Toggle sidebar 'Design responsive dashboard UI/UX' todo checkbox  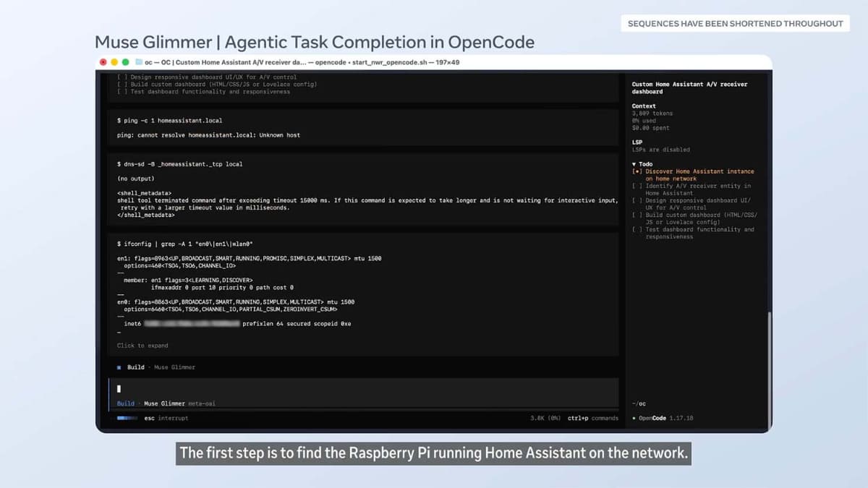click(636, 200)
